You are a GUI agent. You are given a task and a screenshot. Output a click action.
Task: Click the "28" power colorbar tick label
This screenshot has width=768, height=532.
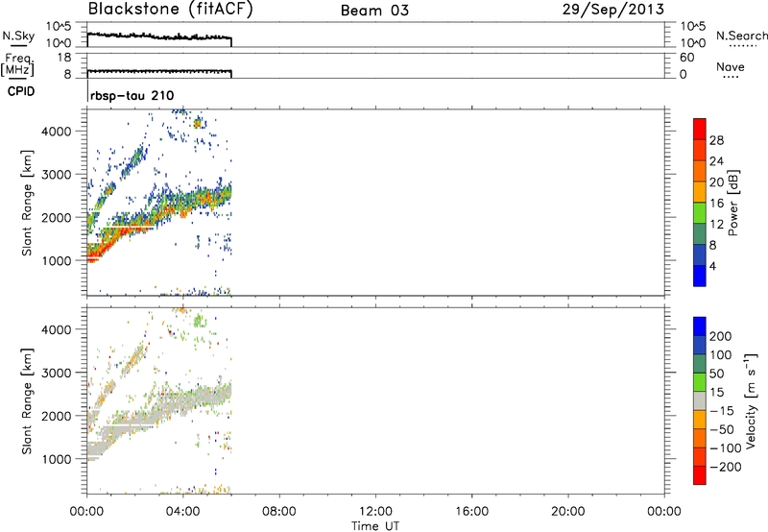coord(716,140)
